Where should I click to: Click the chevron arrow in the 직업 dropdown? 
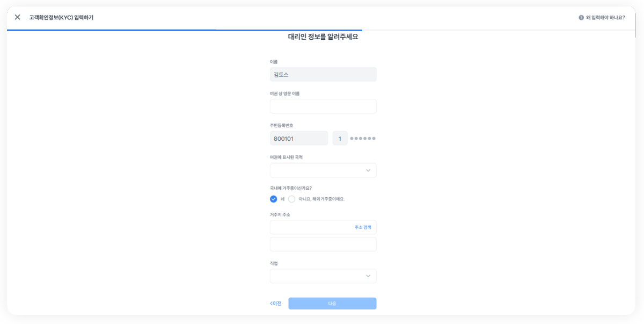tap(368, 276)
